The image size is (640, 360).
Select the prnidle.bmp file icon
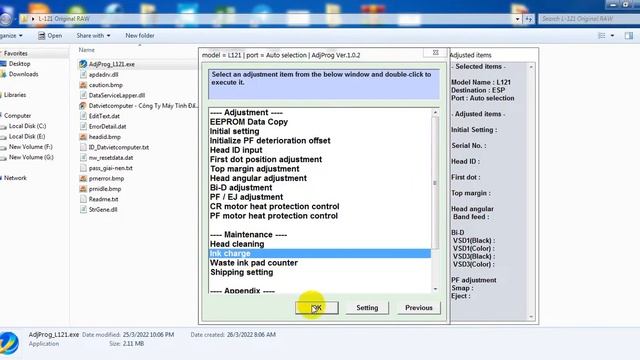coord(83,189)
